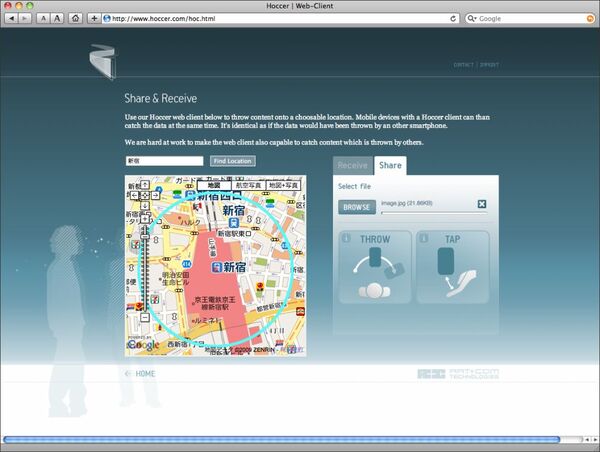Switch to the Receive tab
This screenshot has height=452, width=600.
[x=352, y=165]
